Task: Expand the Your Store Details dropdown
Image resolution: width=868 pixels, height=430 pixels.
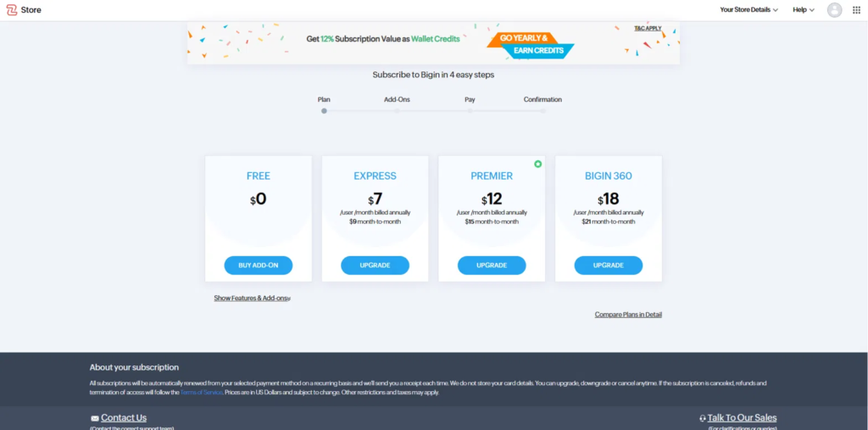Action: pos(749,9)
